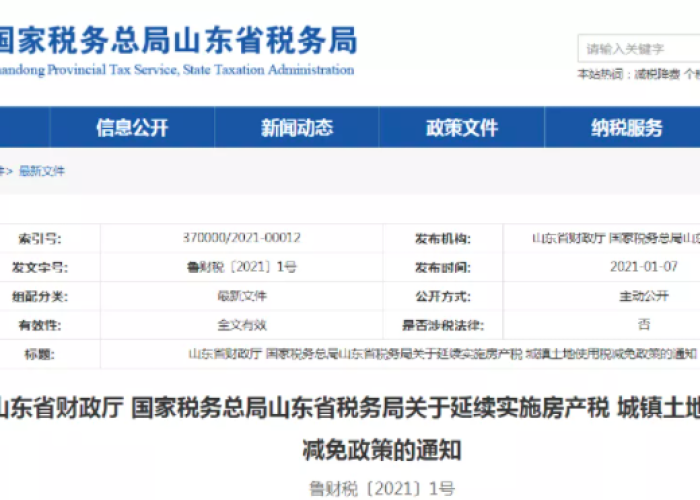Click the publish date 2021-01-07
This screenshot has width=700, height=500.
(x=644, y=267)
